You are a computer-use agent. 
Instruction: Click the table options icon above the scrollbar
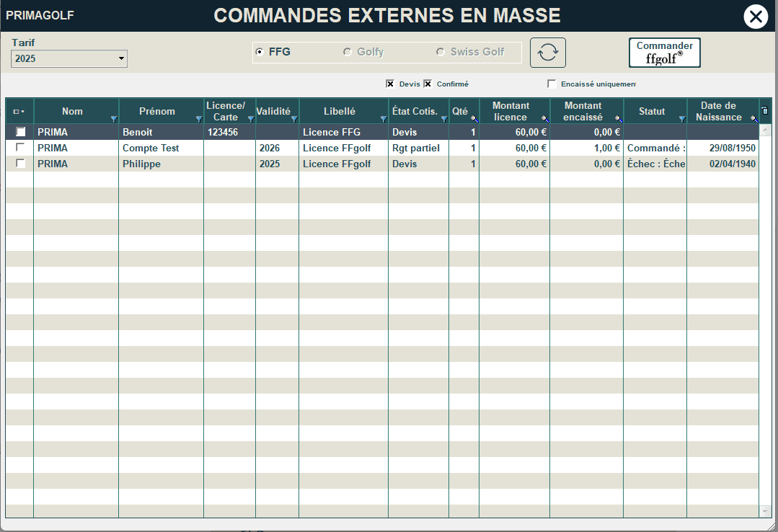pos(764,111)
